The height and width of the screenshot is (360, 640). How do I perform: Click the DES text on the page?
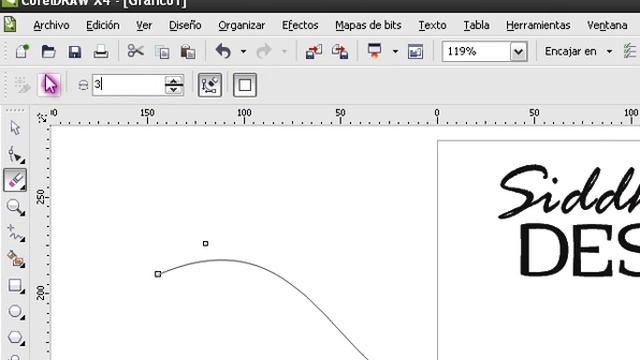(x=580, y=251)
